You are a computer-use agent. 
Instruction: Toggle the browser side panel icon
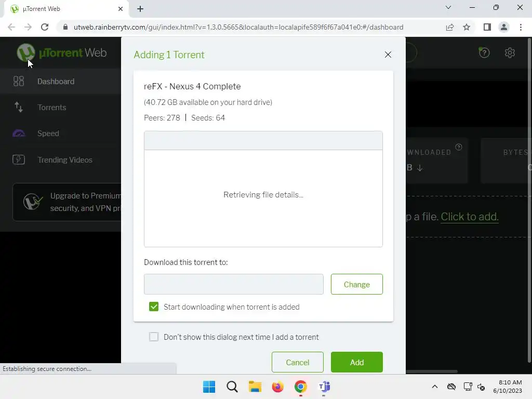[x=487, y=27]
